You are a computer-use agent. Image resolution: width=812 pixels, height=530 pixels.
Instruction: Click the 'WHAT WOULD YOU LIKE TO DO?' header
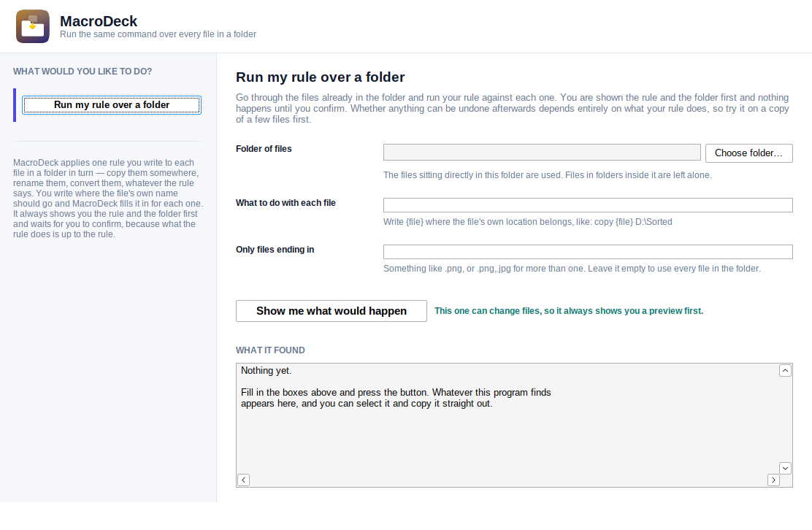[x=83, y=72]
